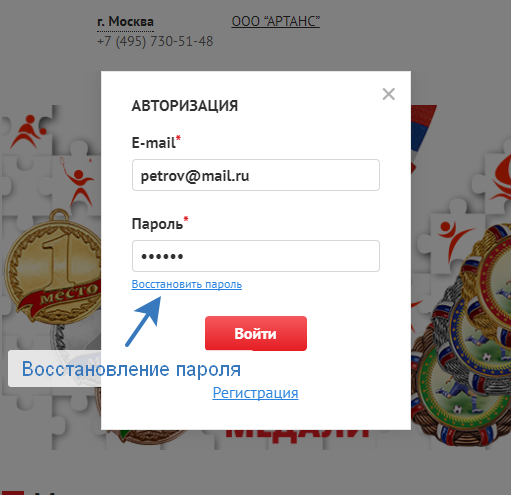Open the Регистрация link
This screenshot has height=495, width=511.
coord(255,393)
